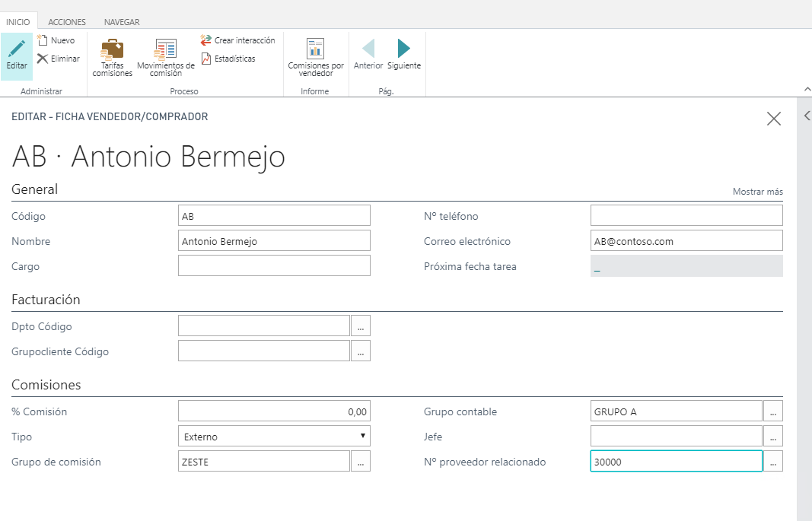The image size is (812, 521).
Task: Go to previous record with Anterior
Action: 368,54
